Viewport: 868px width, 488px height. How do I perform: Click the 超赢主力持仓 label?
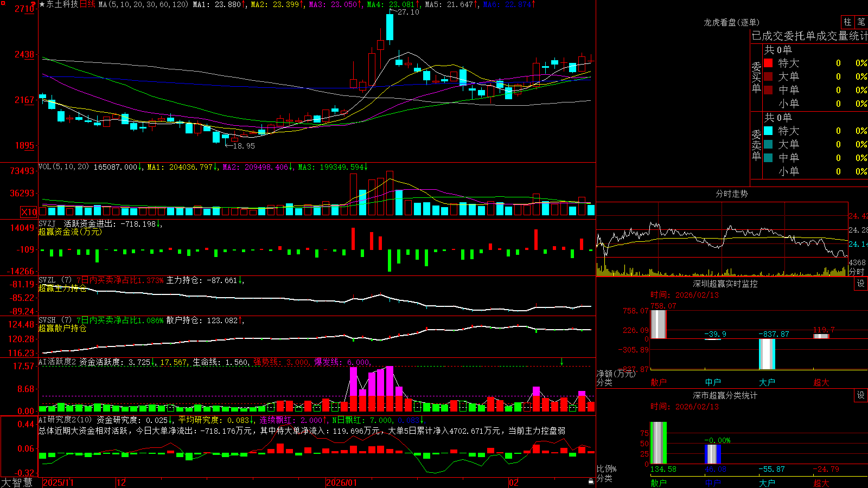click(62, 288)
